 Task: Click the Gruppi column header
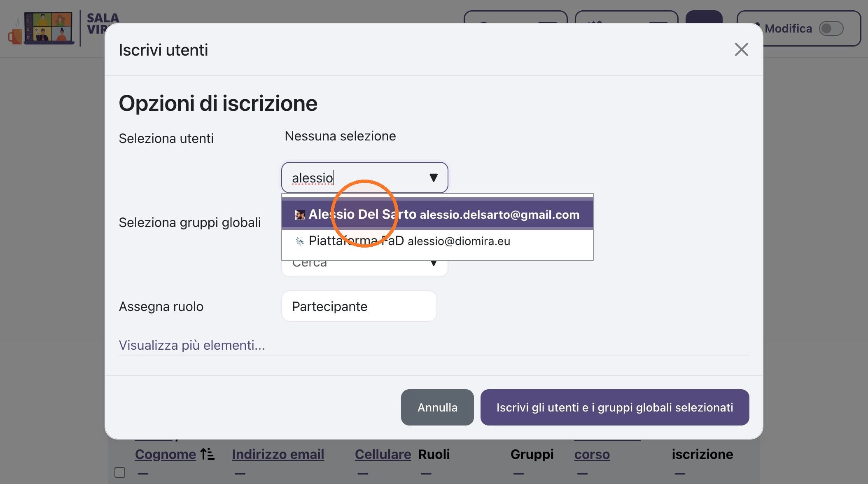(x=532, y=454)
